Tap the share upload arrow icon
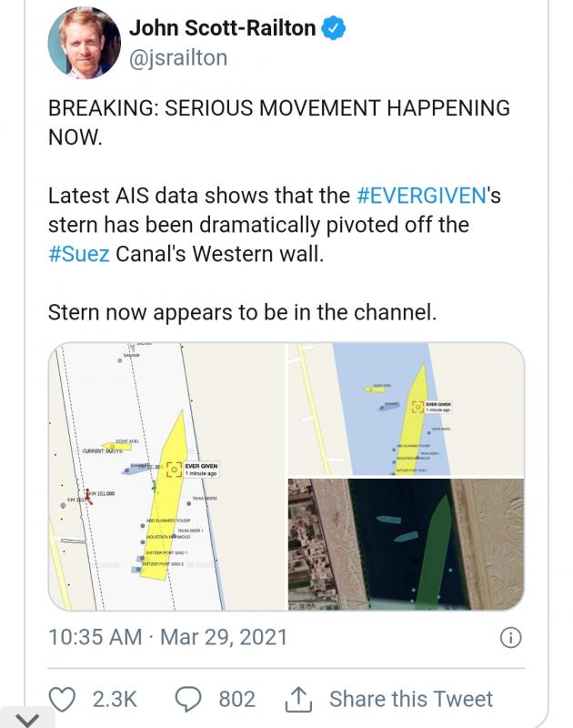Viewport: 573px width, 728px height. [x=297, y=699]
